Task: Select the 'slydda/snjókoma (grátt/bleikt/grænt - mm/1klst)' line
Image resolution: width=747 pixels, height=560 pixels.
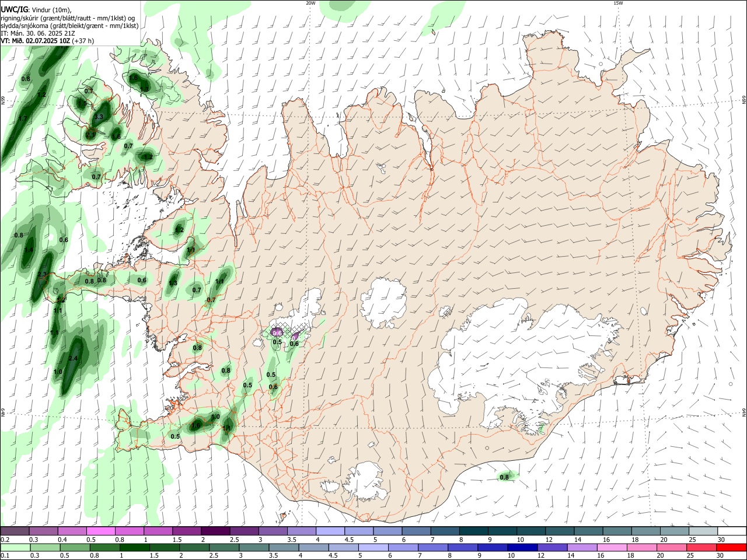Action: pyautogui.click(x=69, y=26)
